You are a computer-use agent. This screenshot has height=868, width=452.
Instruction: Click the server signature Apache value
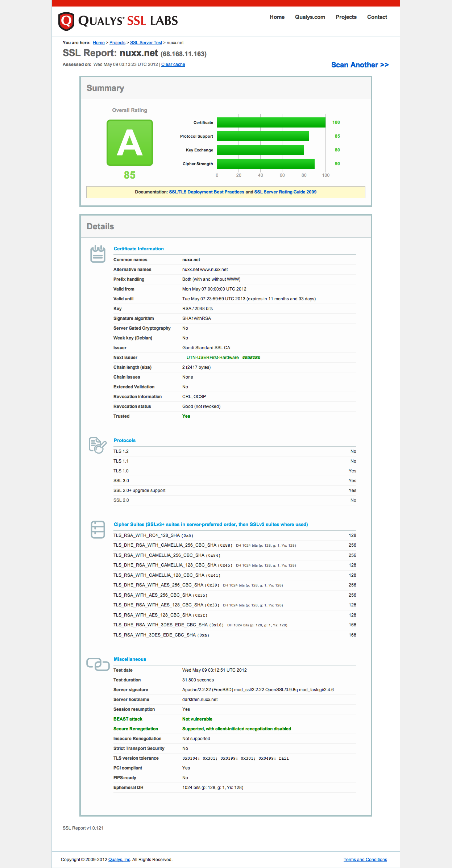[x=258, y=690]
